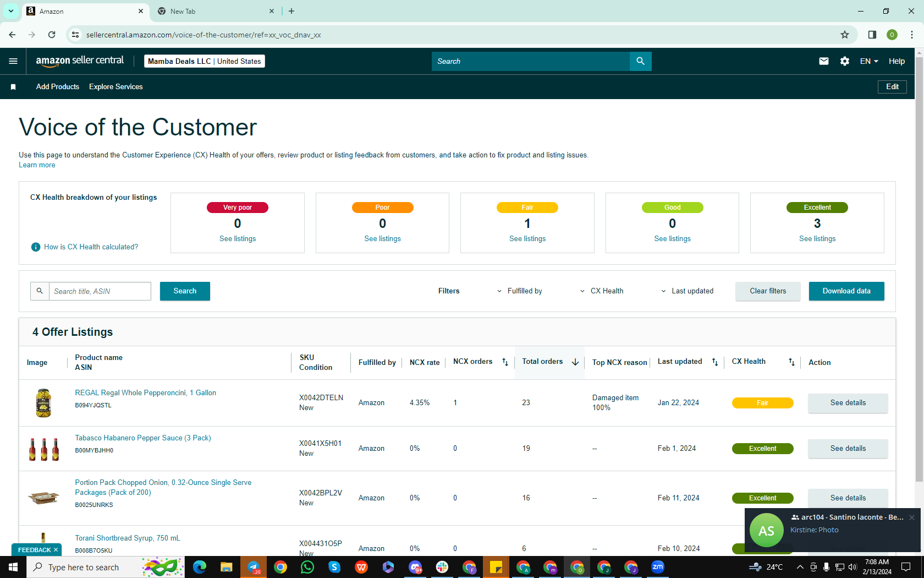Open Add Products menu item
Screen dimensions: 924x578
coord(58,87)
